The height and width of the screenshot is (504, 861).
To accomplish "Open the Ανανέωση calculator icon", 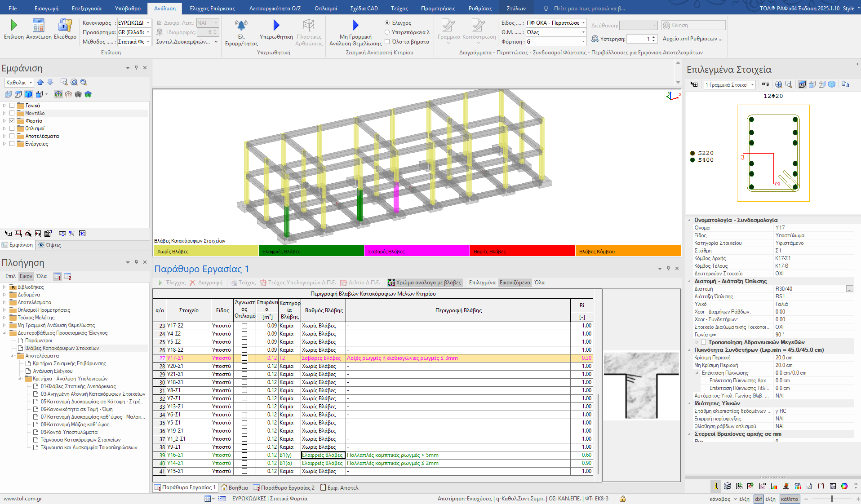I will pos(39,26).
